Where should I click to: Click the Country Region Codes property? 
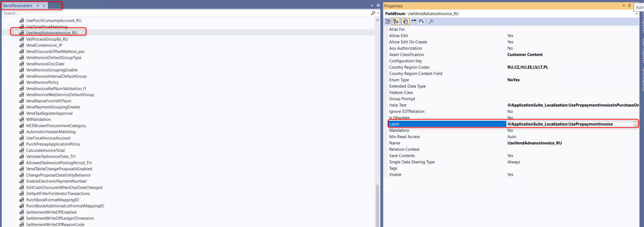tap(513, 67)
